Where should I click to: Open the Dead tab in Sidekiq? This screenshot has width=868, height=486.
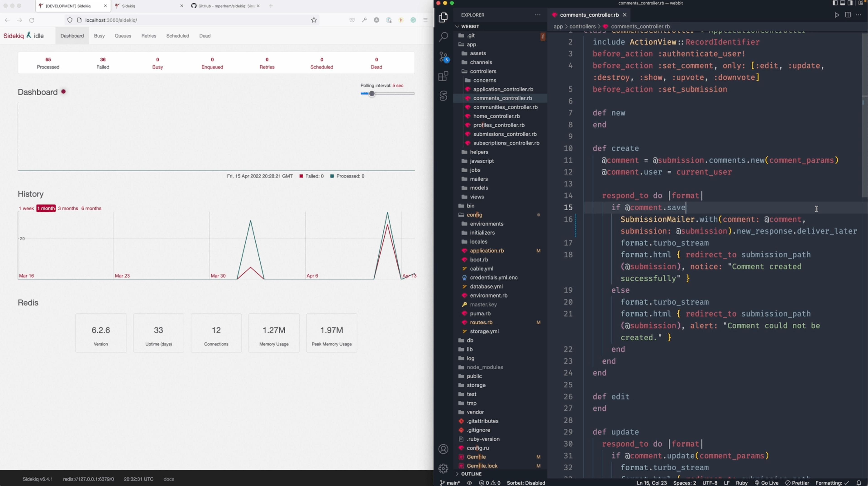coord(205,36)
